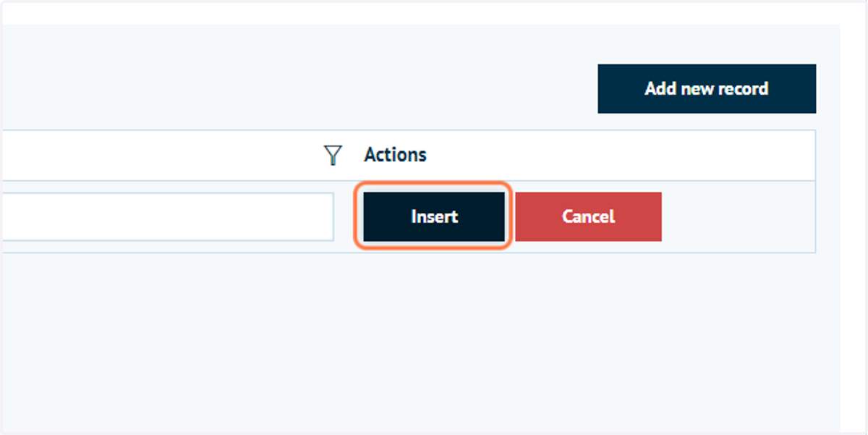Focus the empty text input field

pyautogui.click(x=166, y=216)
